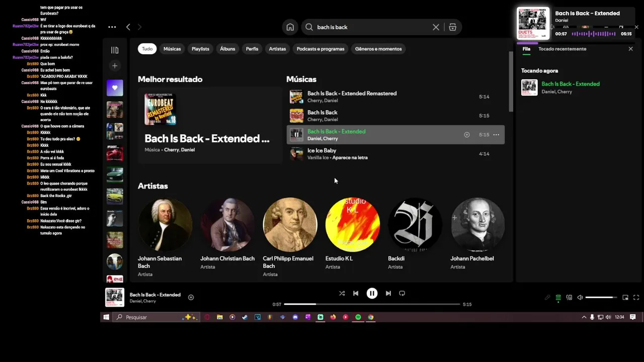Image resolution: width=644 pixels, height=362 pixels.
Task: Open the miniplayer icon
Action: tap(625, 298)
